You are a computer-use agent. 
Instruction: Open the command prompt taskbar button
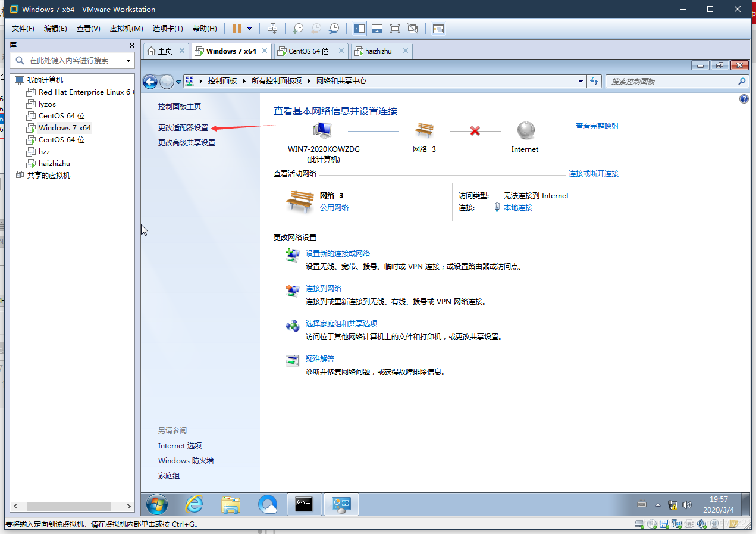304,504
